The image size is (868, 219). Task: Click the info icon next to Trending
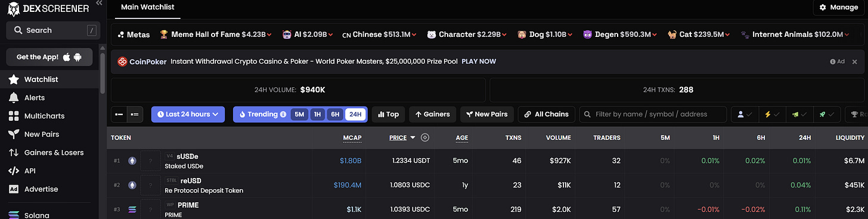tap(283, 114)
